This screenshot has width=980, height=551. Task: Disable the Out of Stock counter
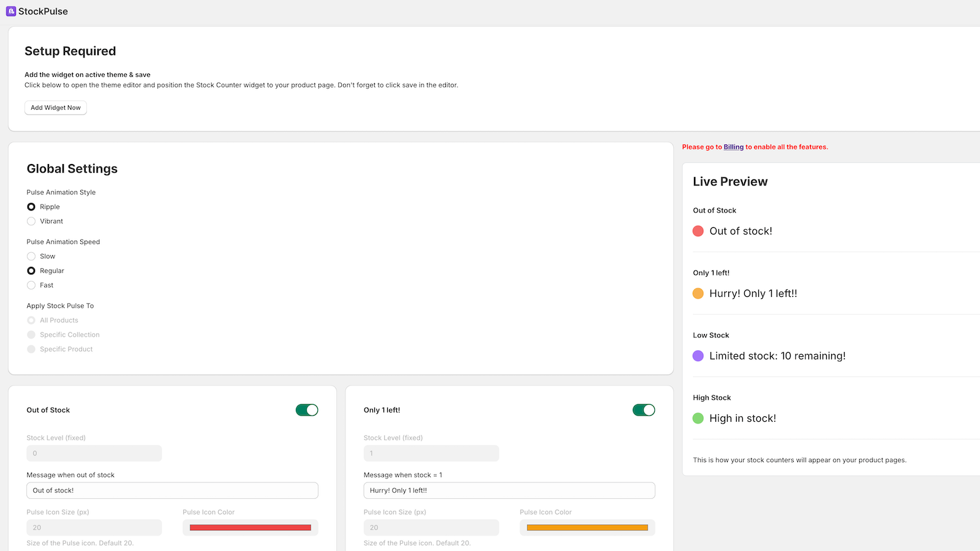(x=307, y=410)
